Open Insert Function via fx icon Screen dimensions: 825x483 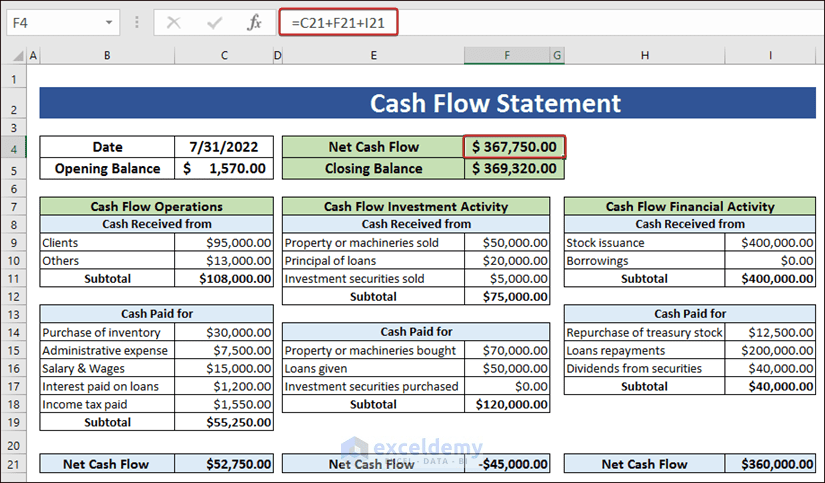[255, 23]
